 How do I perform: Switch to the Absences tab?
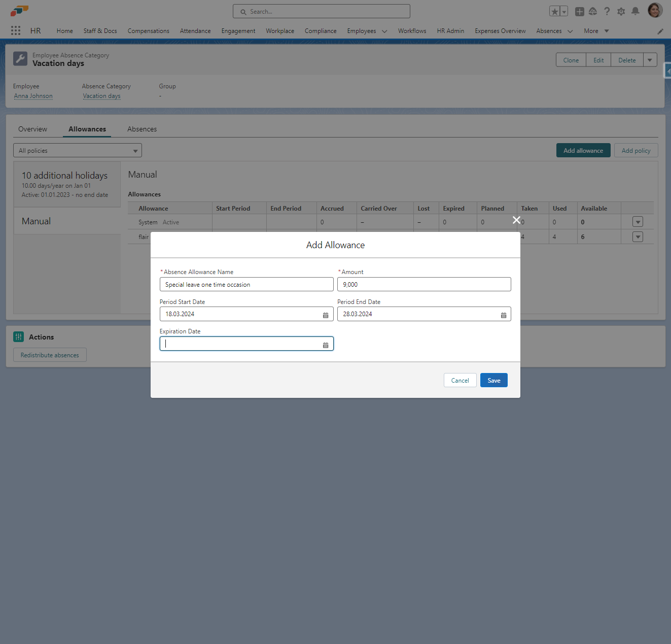pyautogui.click(x=142, y=129)
